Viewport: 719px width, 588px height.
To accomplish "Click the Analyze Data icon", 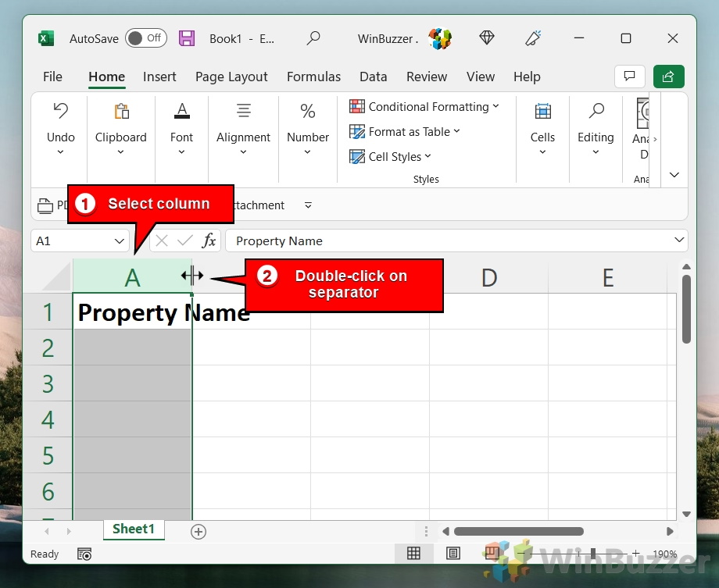I will (642, 114).
